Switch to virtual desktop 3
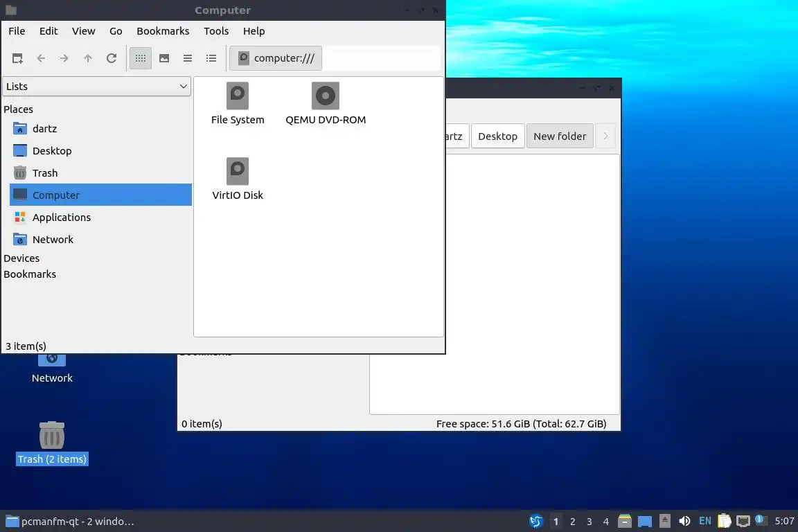Screen dimensions: 798x532 pyautogui.click(x=589, y=522)
